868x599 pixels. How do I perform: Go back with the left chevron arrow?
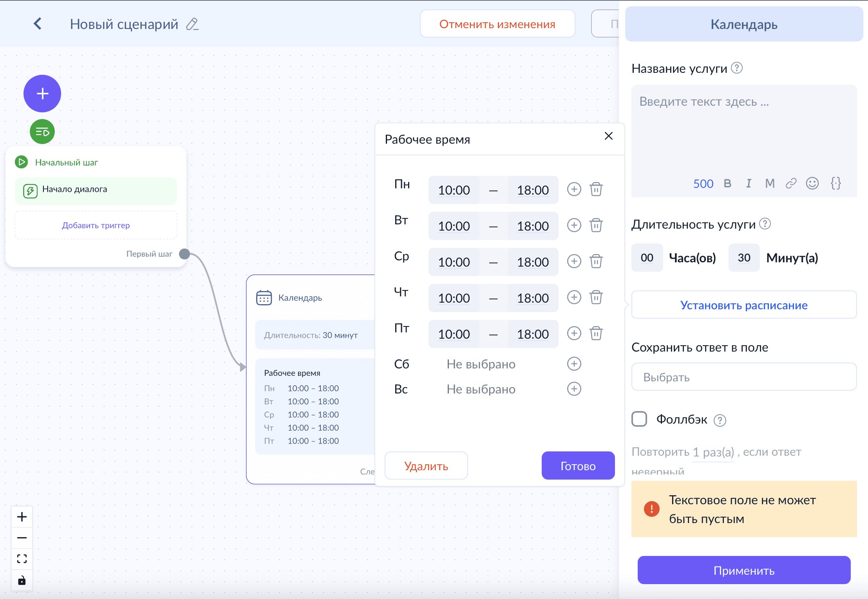pos(38,24)
